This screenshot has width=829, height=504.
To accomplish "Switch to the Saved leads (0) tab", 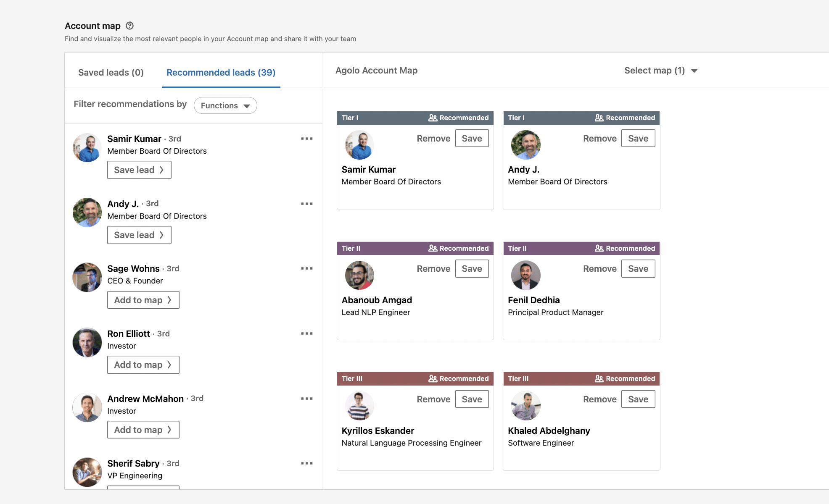I will tap(111, 72).
